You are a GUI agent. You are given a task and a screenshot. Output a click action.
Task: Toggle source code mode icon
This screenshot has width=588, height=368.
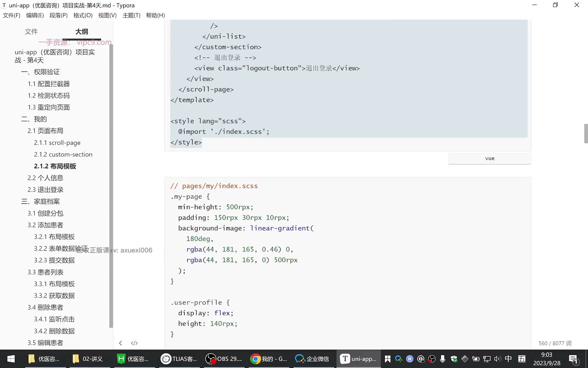(x=134, y=343)
